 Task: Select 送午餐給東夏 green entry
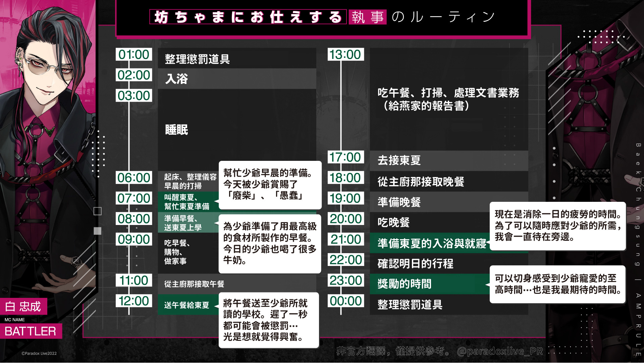click(x=189, y=305)
